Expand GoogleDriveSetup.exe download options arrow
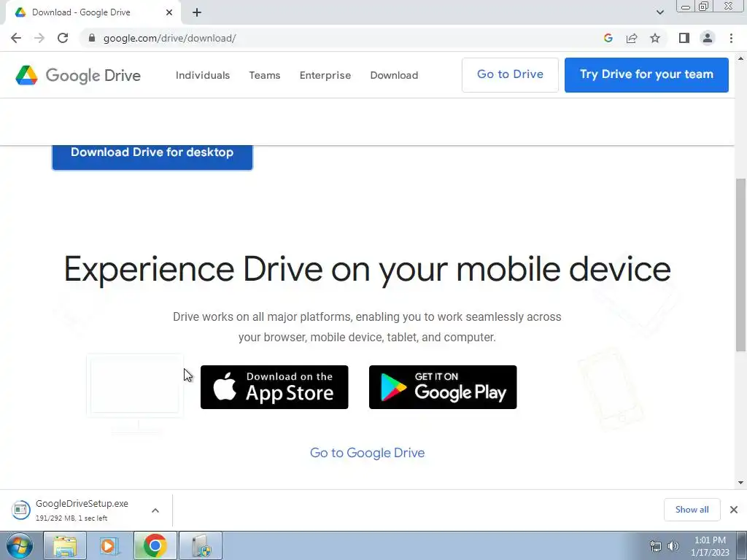This screenshot has width=747, height=560. (x=155, y=510)
